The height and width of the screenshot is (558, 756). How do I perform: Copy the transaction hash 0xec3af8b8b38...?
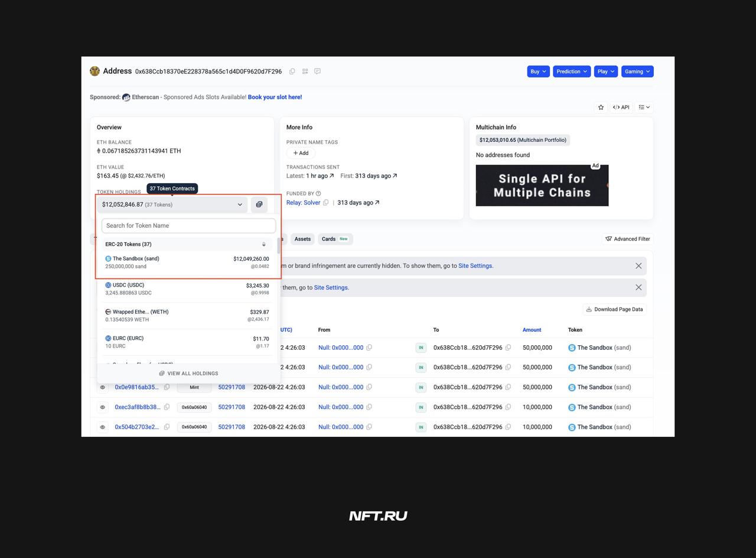(x=167, y=407)
